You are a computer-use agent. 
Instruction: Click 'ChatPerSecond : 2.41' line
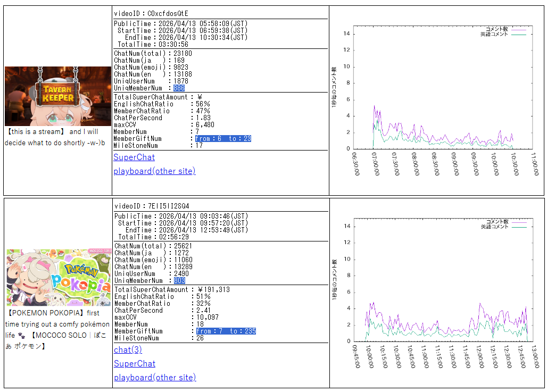pyautogui.click(x=163, y=311)
